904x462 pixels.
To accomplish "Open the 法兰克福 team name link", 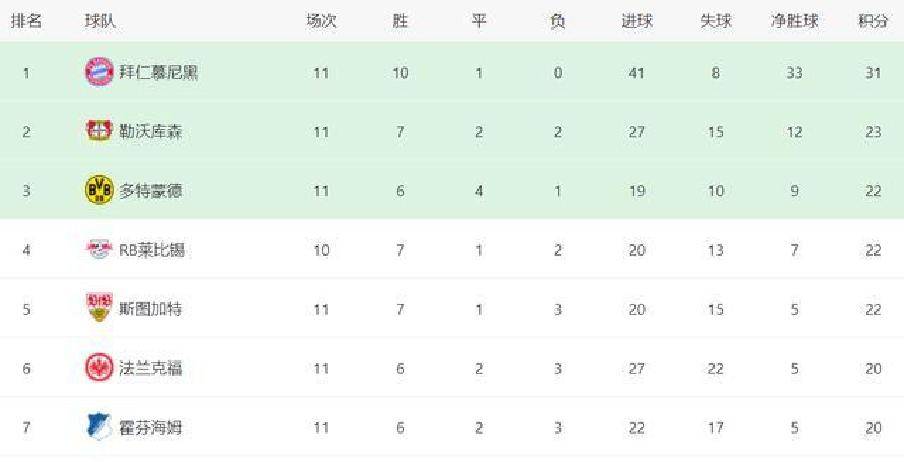I will click(x=151, y=368).
